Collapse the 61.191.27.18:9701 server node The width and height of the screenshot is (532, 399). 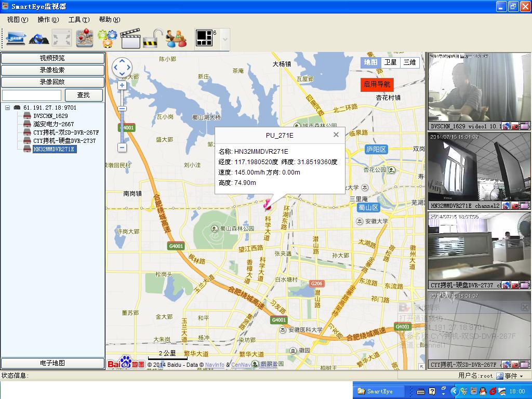tap(7, 108)
